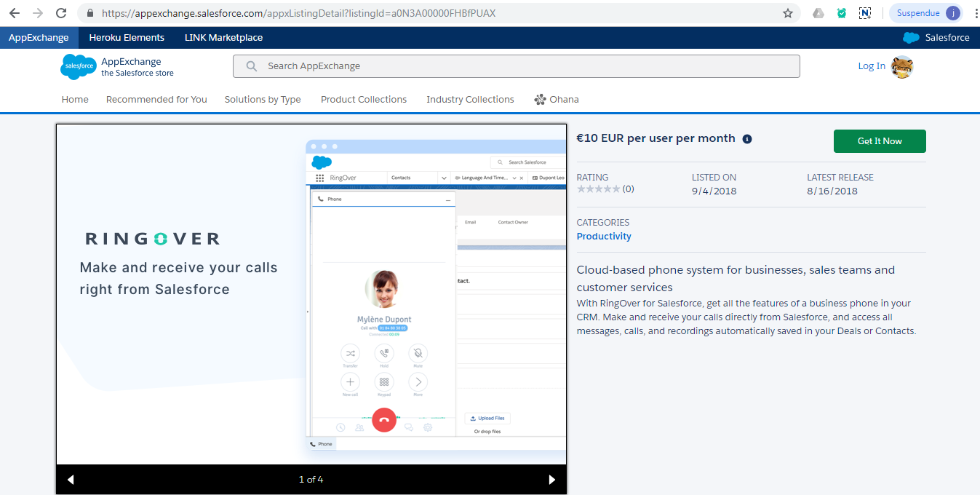Click the (0) rating count
Viewport: 980px width, 495px height.
click(628, 189)
